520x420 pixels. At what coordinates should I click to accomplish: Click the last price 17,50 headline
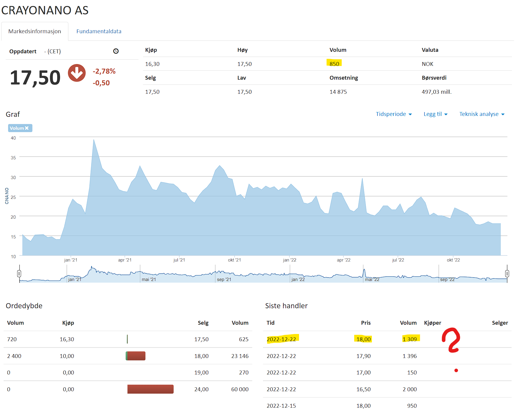pos(35,78)
